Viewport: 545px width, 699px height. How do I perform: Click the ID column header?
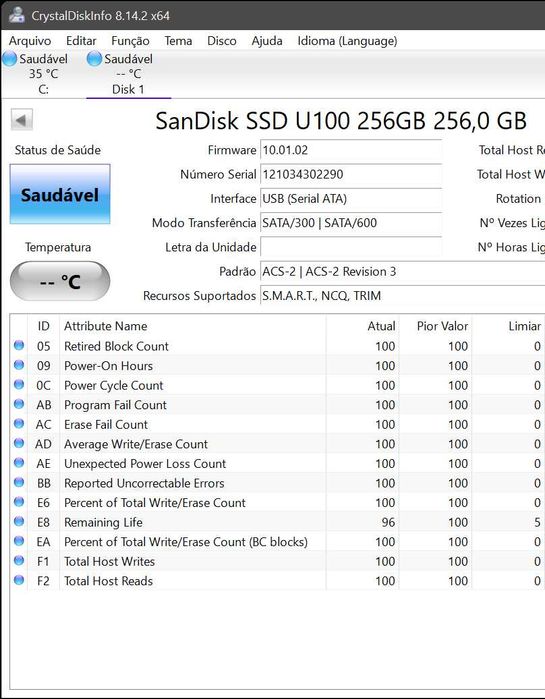43,326
